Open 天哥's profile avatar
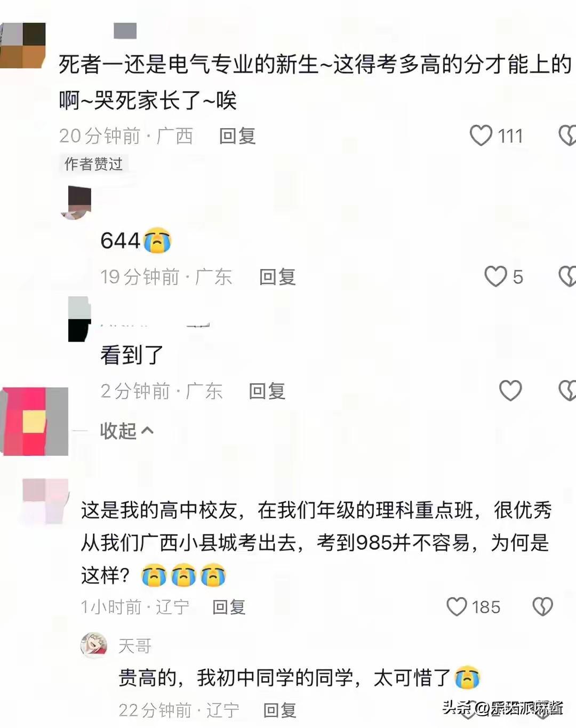Viewport: 576px width, 728px height. click(x=93, y=645)
